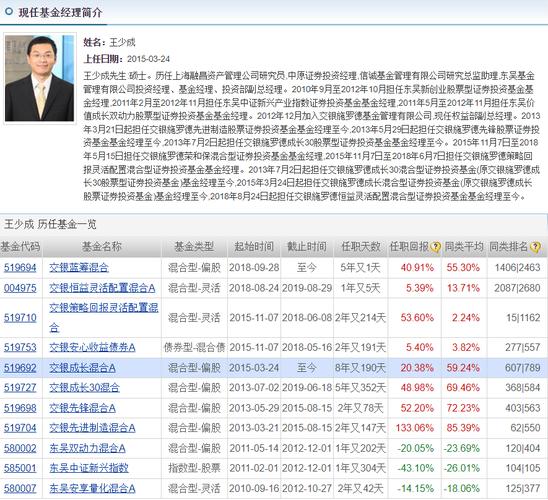Open fund code link 519710
Image resolution: width=548 pixels, height=500 pixels.
click(x=20, y=318)
